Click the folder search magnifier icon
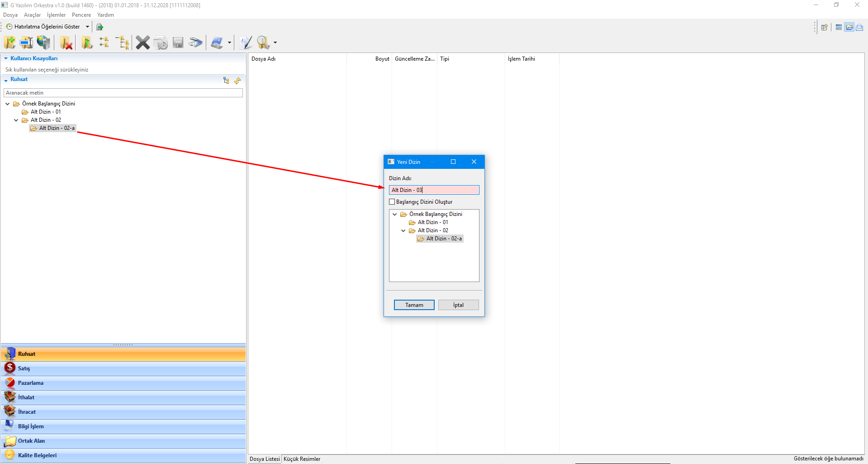The width and height of the screenshot is (868, 464). tap(263, 43)
